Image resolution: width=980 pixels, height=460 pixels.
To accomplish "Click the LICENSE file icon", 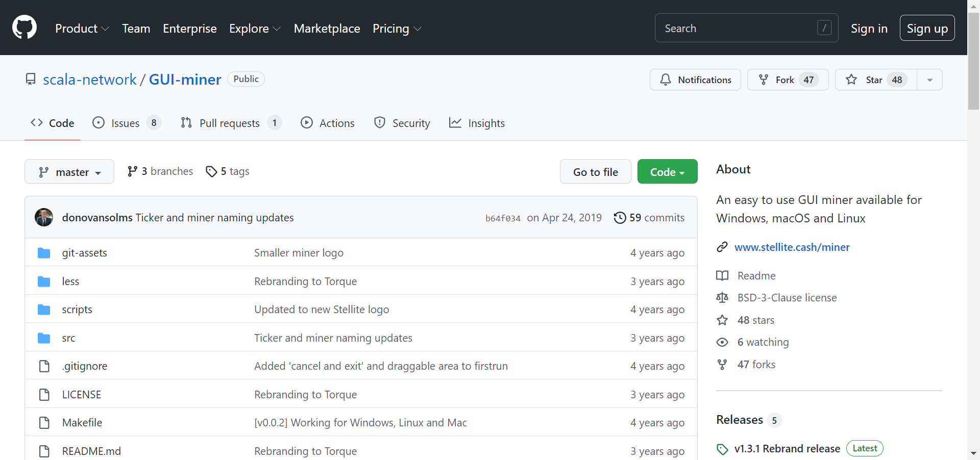I will point(44,395).
